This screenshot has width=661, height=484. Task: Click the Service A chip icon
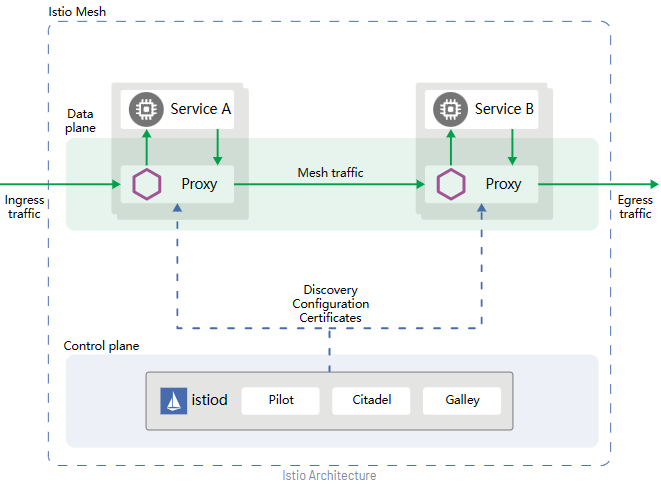[146, 110]
